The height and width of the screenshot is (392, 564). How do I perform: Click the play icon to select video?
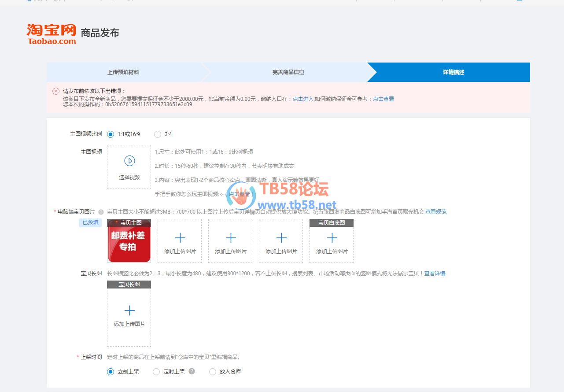(129, 161)
